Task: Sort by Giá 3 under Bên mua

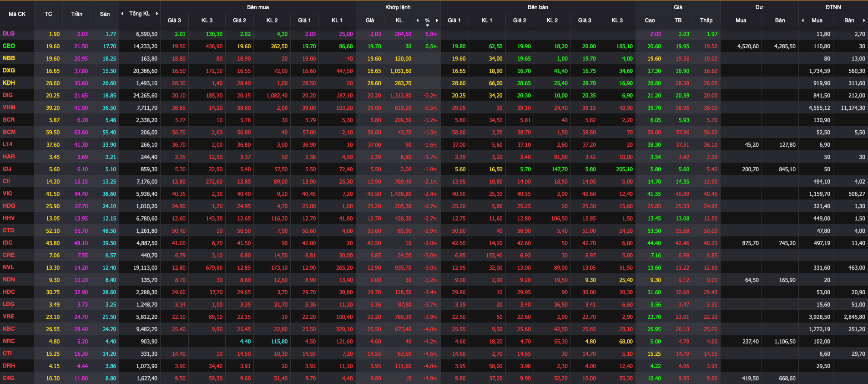Action: 174,20
